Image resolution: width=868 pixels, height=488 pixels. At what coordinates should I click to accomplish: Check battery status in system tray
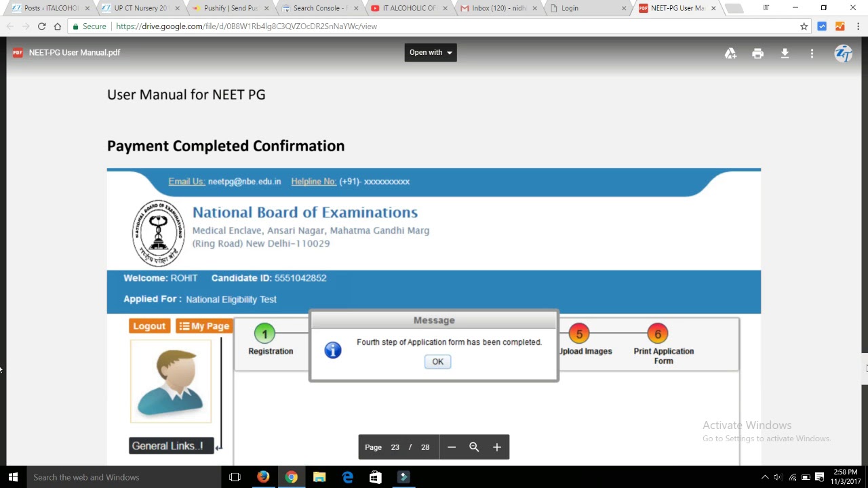(806, 477)
